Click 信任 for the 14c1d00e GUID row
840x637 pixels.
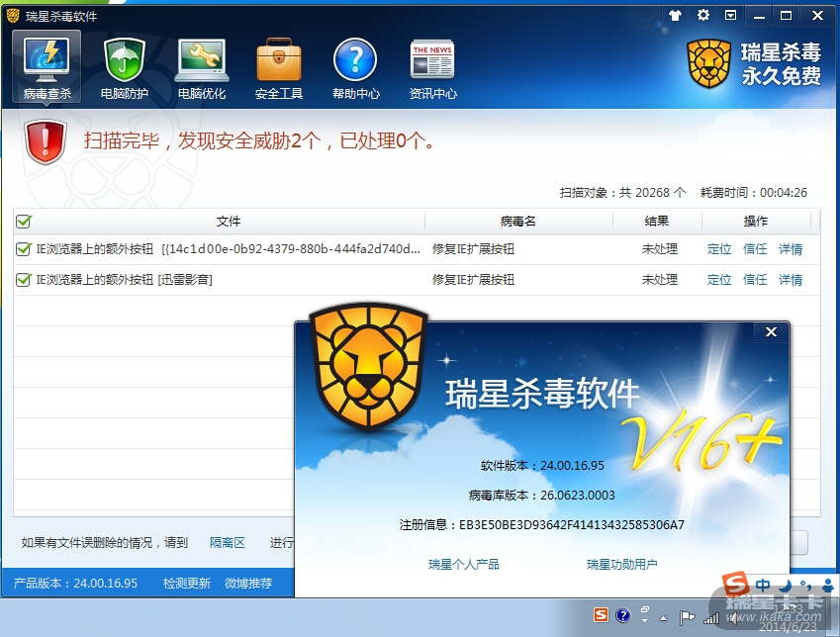point(755,249)
